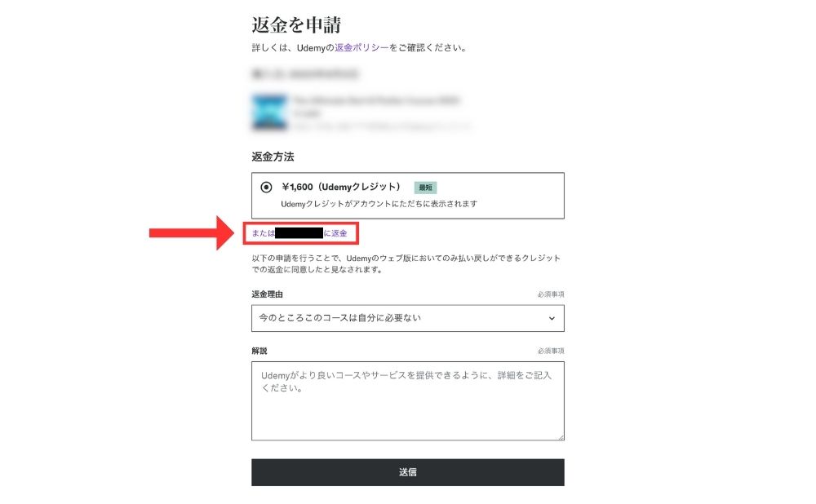Click the 必須事項 marker beside 返金理由

click(551, 294)
